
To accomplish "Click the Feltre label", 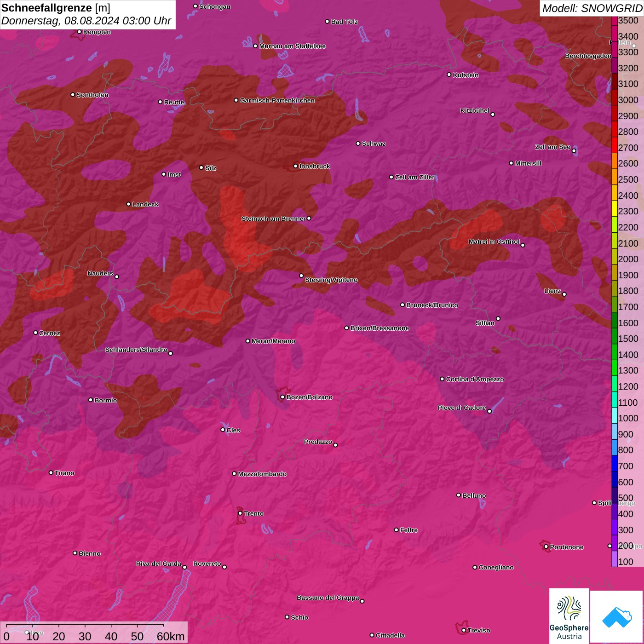I will coord(409,530).
